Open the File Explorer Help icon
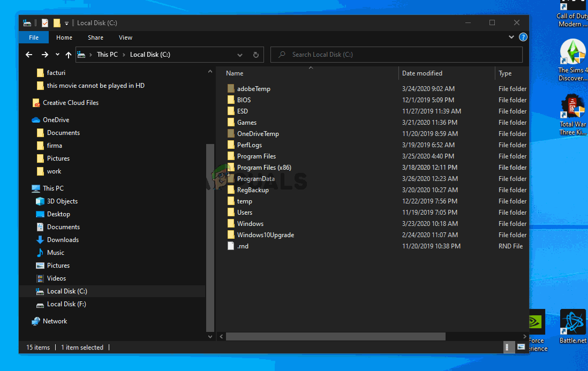Image resolution: width=588 pixels, height=371 pixels. pyautogui.click(x=523, y=37)
